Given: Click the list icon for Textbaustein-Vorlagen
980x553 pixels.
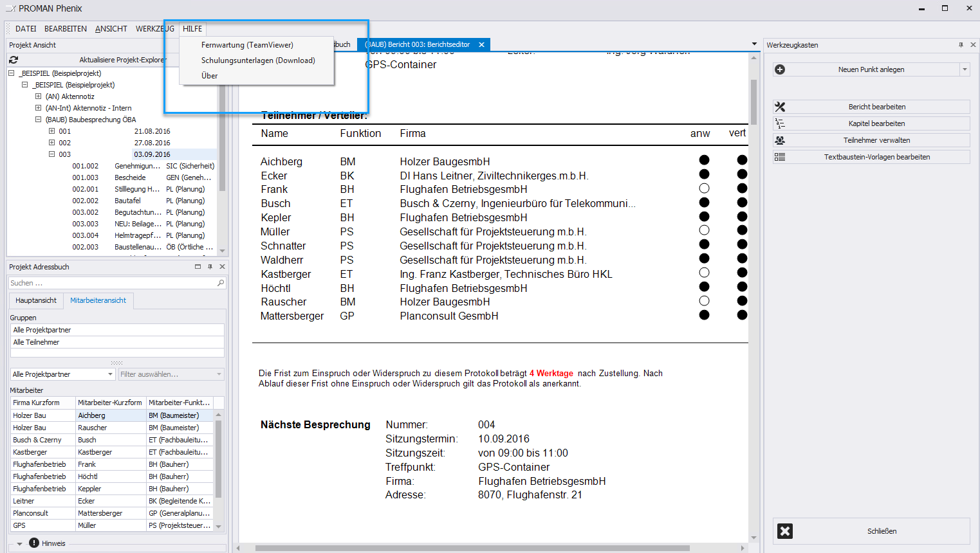Looking at the screenshot, I should point(780,157).
